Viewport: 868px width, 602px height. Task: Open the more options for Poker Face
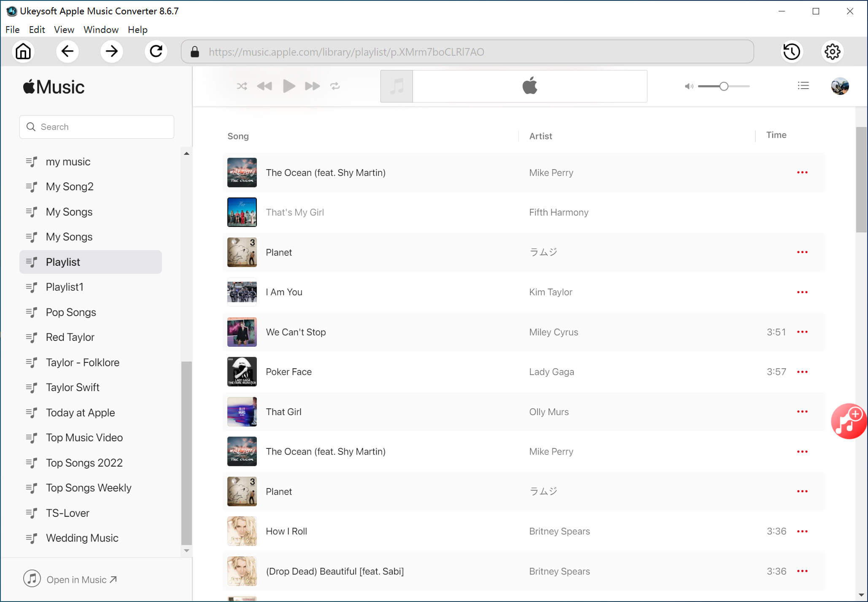tap(803, 371)
